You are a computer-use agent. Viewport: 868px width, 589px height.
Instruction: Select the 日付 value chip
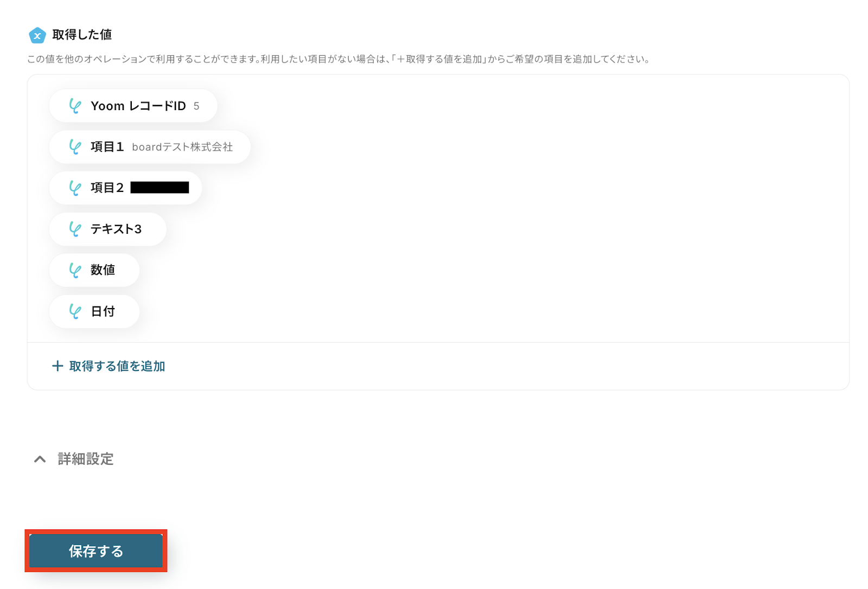tap(94, 311)
